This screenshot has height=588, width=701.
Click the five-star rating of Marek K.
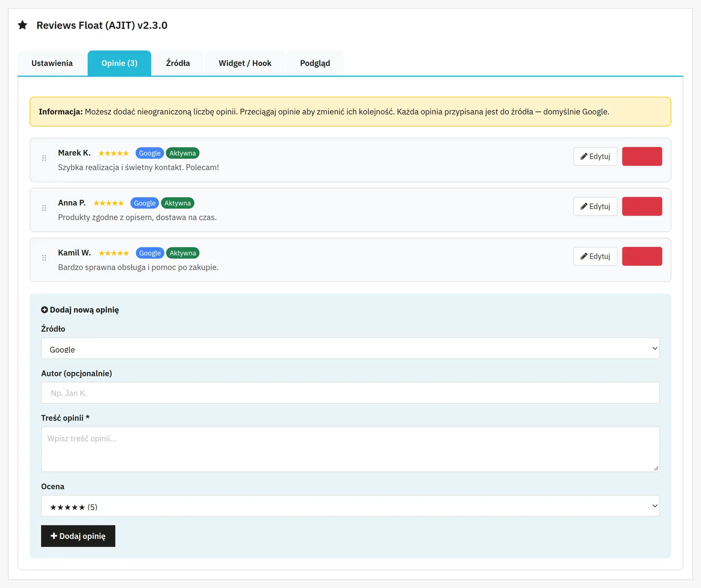coord(113,153)
